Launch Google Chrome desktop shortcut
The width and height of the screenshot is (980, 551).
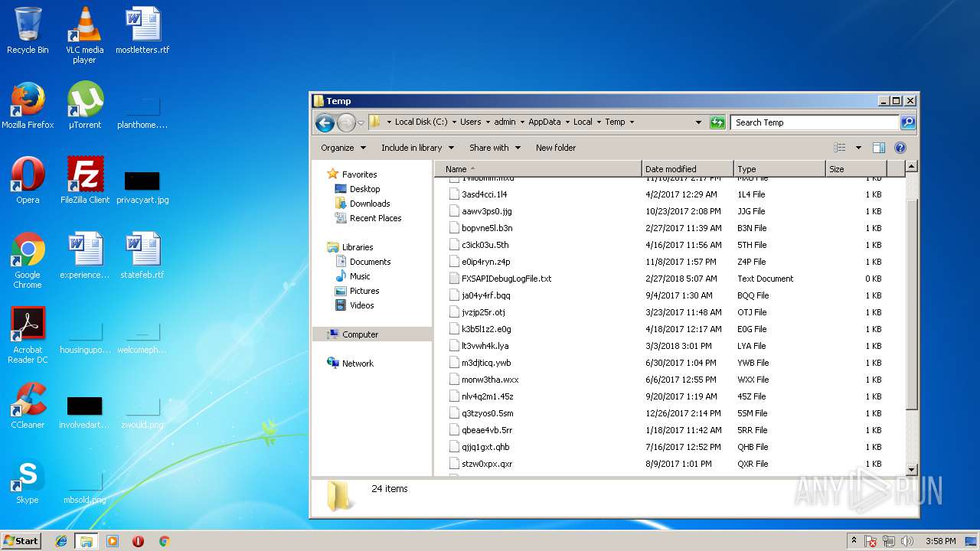(x=28, y=260)
